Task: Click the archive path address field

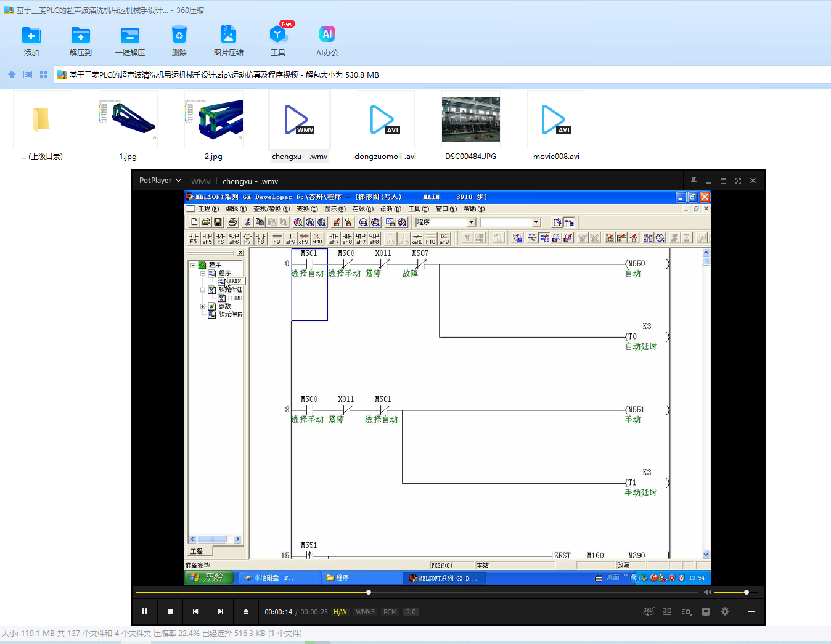Action: pyautogui.click(x=441, y=75)
